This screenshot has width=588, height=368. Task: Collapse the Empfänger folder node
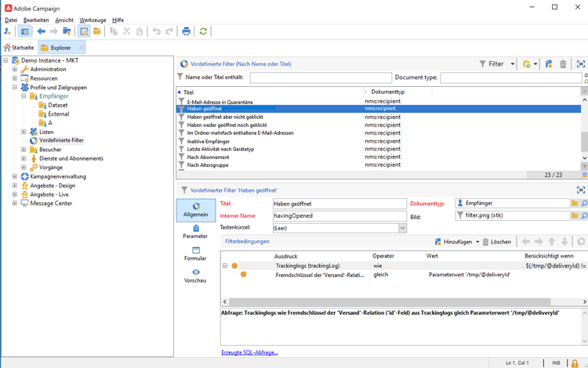click(24, 96)
